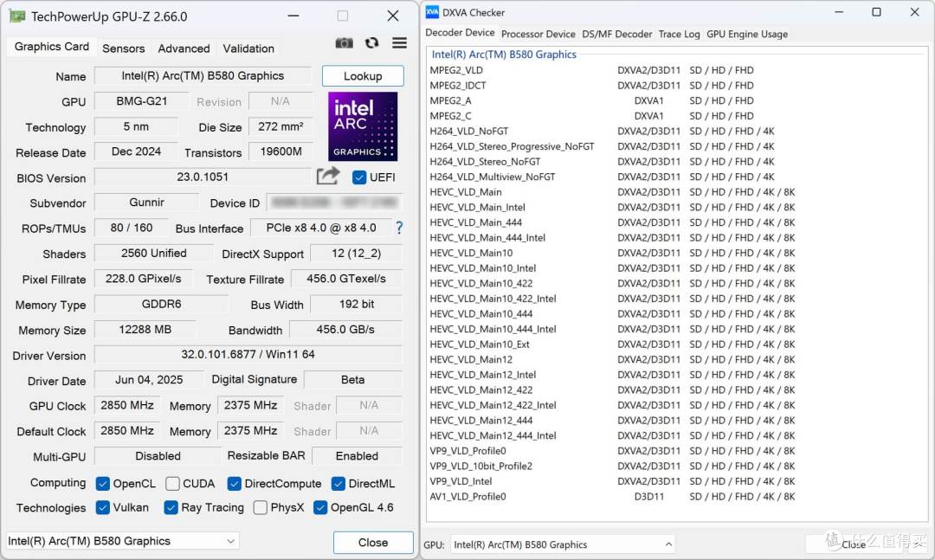Click the DXVA Checker title bar icon
This screenshot has height=560, width=935.
432,12
